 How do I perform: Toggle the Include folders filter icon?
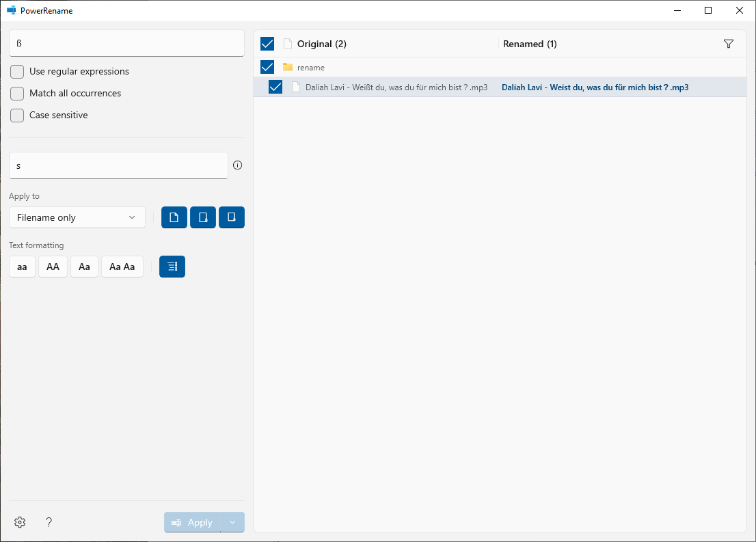202,217
